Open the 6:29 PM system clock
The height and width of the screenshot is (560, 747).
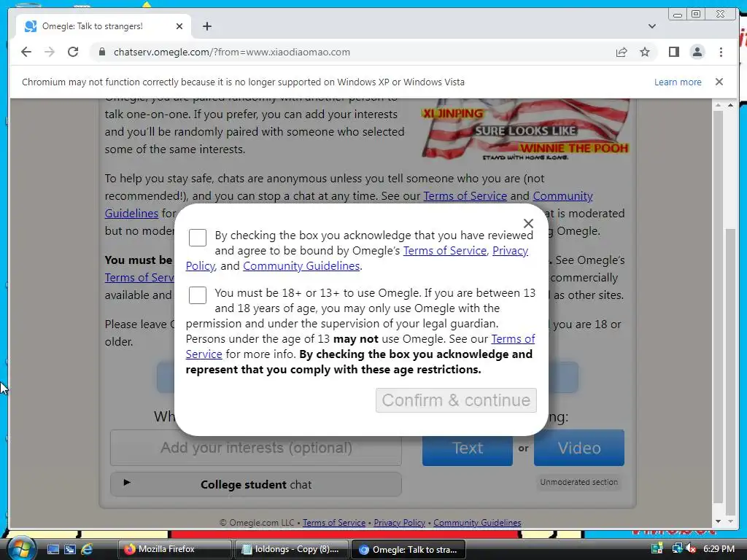point(719,548)
